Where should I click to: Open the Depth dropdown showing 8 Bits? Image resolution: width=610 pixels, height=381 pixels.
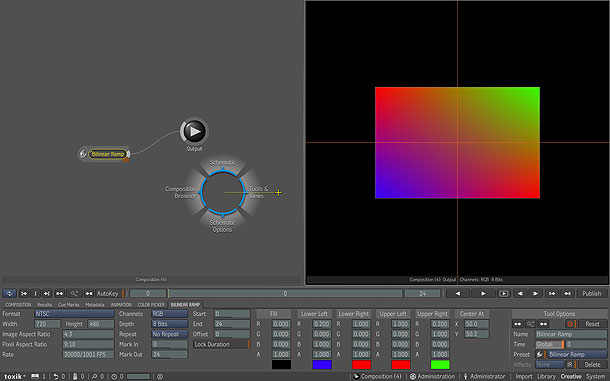click(169, 324)
